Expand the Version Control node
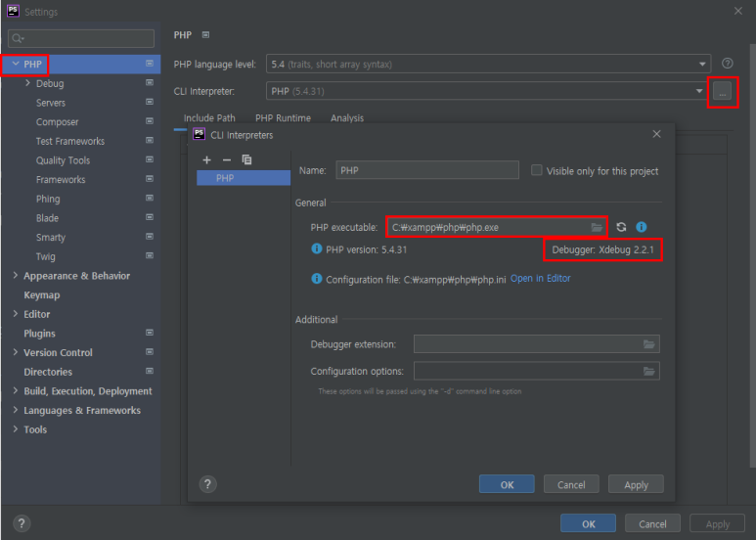The image size is (756, 540). click(x=16, y=352)
